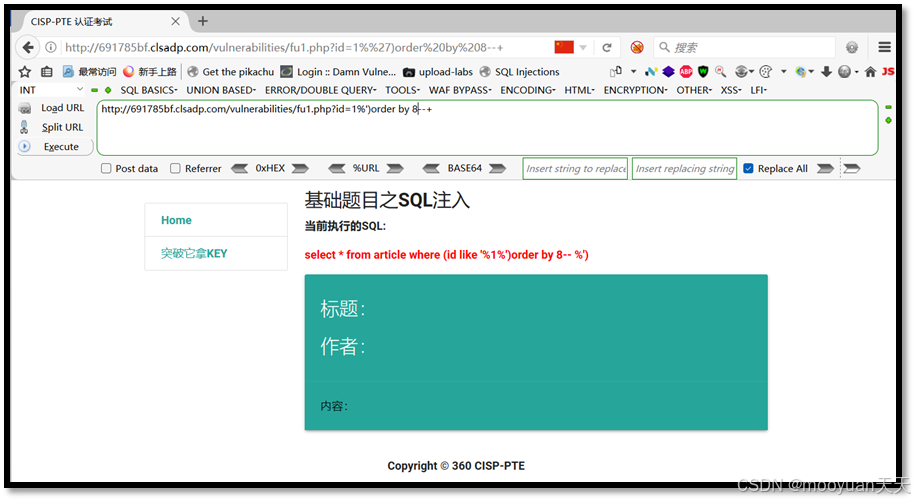URL-encode with %URL right arrow

[x=395, y=169]
